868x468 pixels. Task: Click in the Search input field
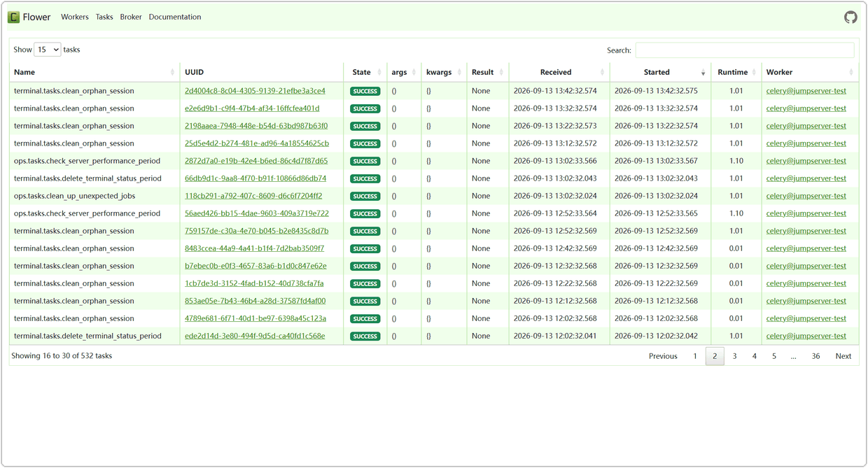745,50
